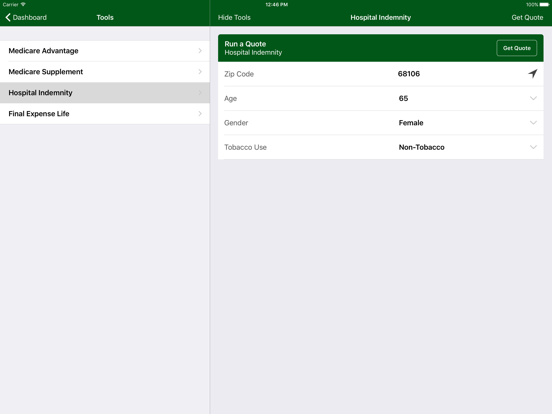The height and width of the screenshot is (414, 552).
Task: Click Get Quote in top navigation bar
Action: click(527, 17)
